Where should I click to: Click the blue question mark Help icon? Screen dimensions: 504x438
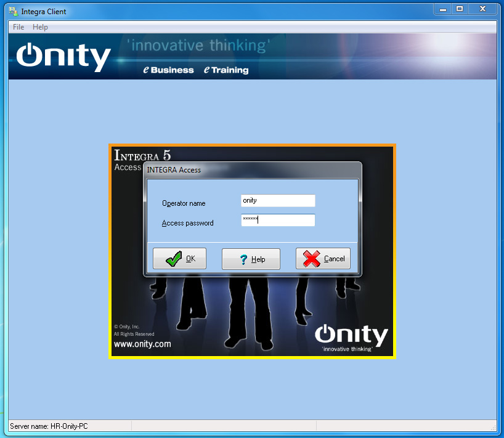[244, 259]
